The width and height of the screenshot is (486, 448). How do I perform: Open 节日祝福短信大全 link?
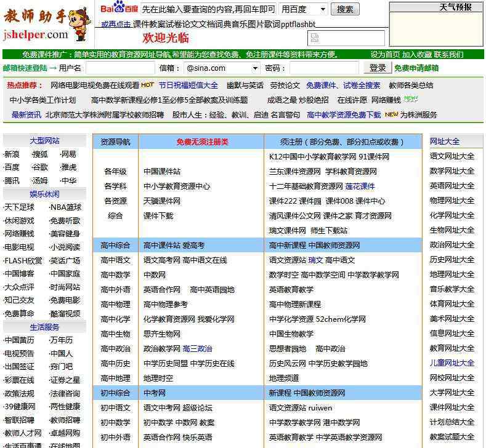pos(188,85)
